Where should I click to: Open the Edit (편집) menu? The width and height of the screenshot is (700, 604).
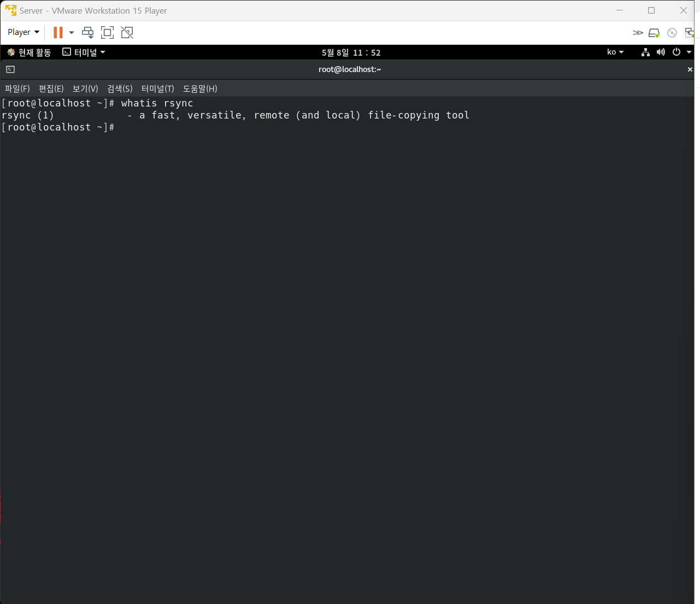click(51, 88)
